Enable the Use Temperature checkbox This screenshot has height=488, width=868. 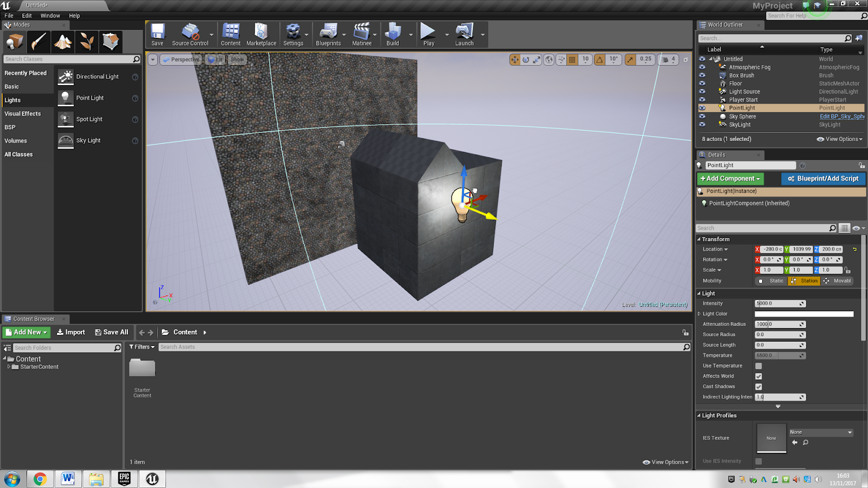[x=758, y=366]
